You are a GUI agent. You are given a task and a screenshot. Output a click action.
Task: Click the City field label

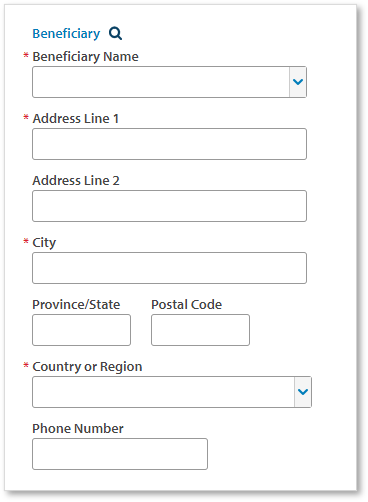tap(44, 243)
